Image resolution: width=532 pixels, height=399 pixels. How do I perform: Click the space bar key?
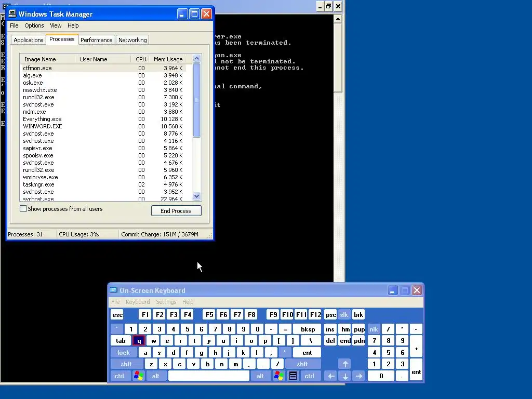[x=209, y=376]
